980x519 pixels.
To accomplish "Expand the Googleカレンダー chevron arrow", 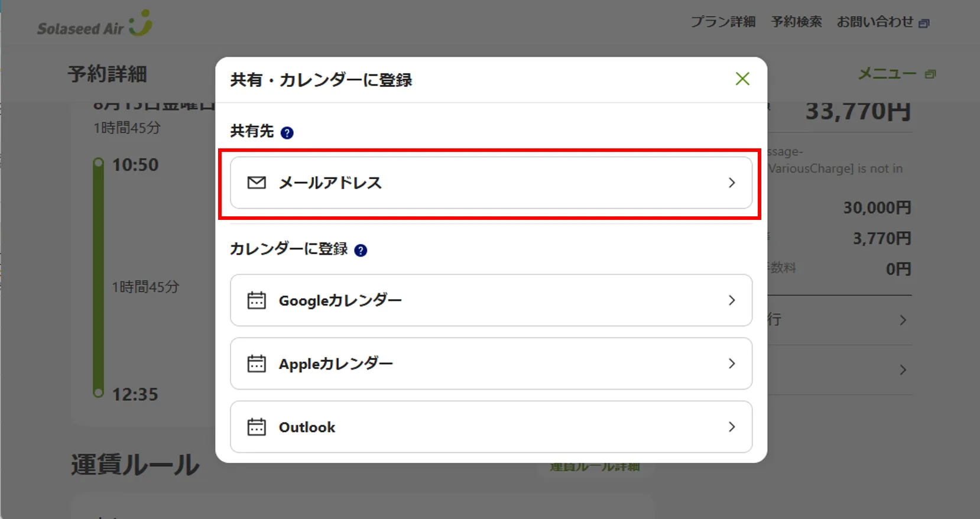I will [732, 300].
